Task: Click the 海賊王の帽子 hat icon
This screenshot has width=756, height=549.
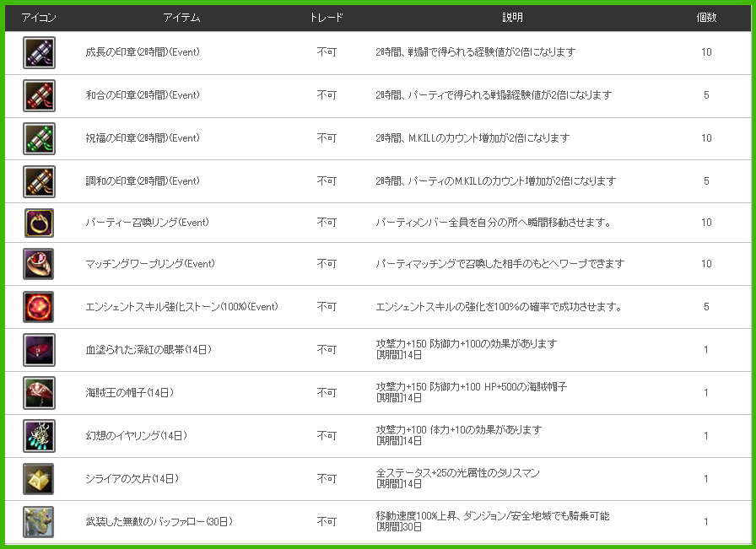Action: tap(39, 393)
